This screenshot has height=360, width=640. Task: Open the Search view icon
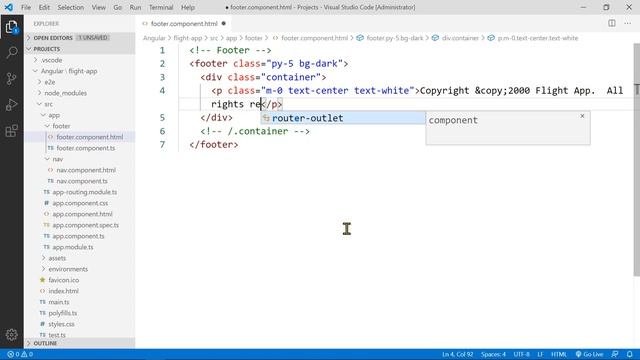point(11,52)
